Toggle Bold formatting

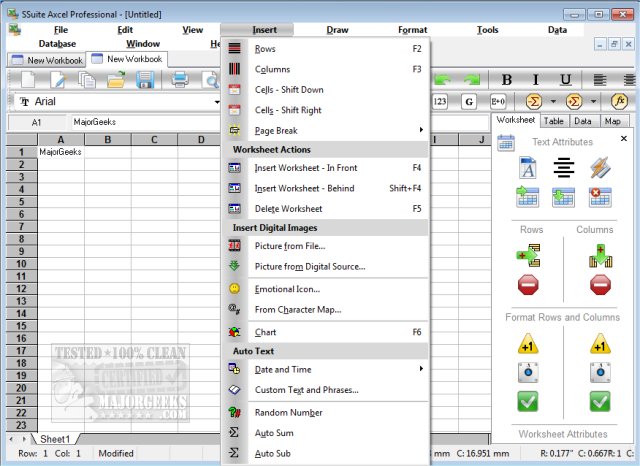click(507, 80)
